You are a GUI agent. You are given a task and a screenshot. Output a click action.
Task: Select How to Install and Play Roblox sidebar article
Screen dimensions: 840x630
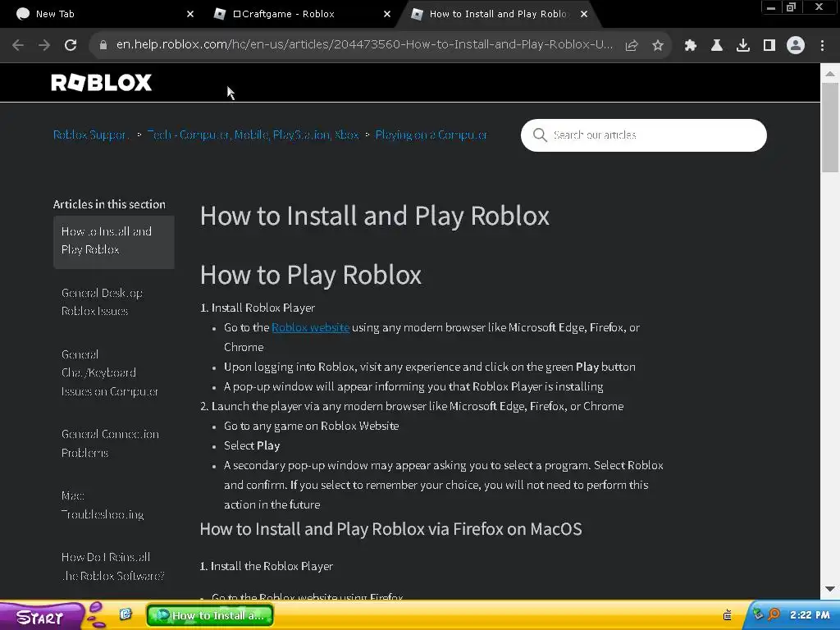click(113, 240)
